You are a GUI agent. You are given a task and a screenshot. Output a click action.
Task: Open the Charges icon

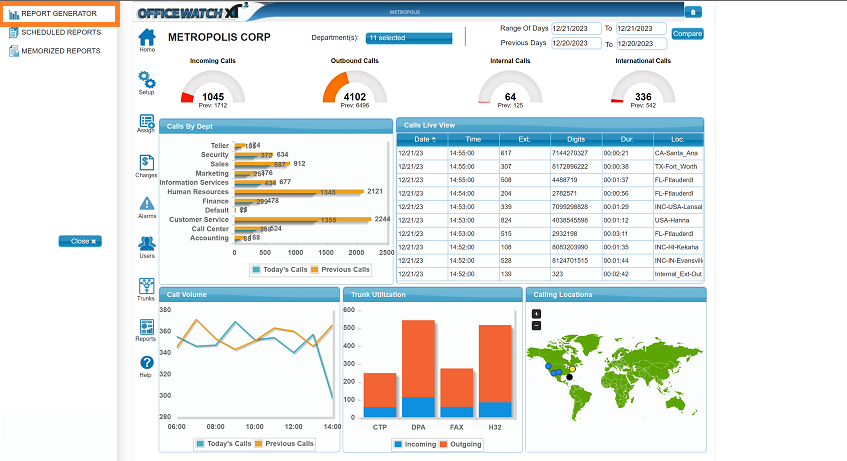pos(146,162)
